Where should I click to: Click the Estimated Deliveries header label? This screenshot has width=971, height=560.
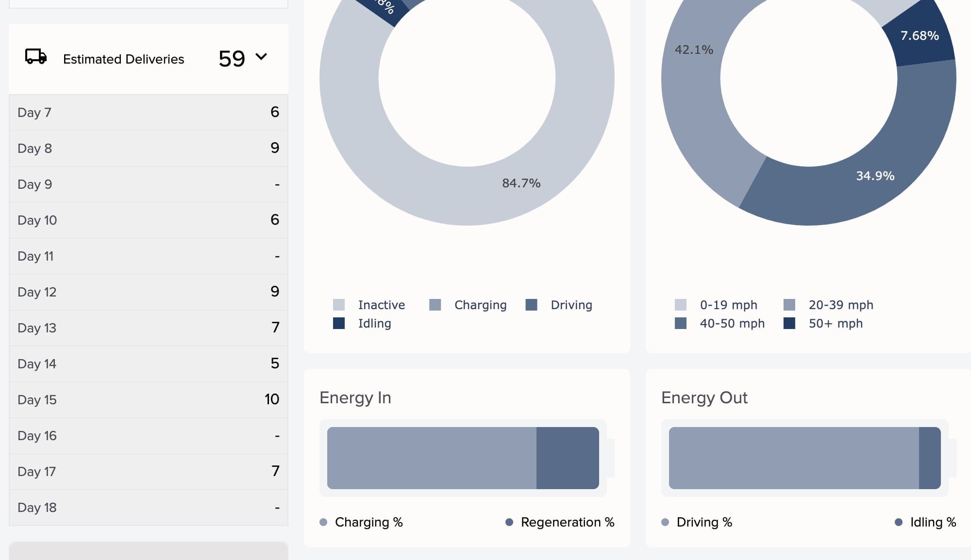click(124, 59)
